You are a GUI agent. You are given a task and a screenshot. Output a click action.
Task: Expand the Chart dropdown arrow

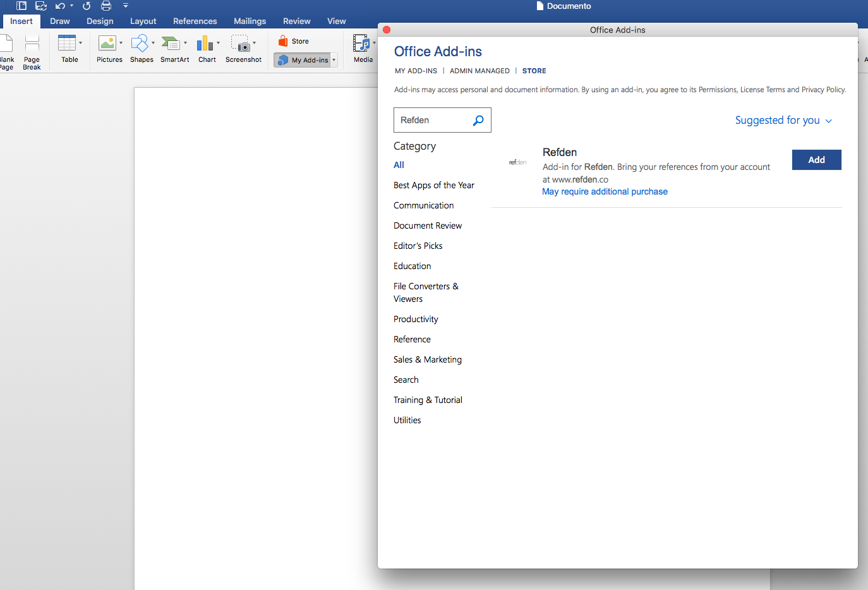218,43
